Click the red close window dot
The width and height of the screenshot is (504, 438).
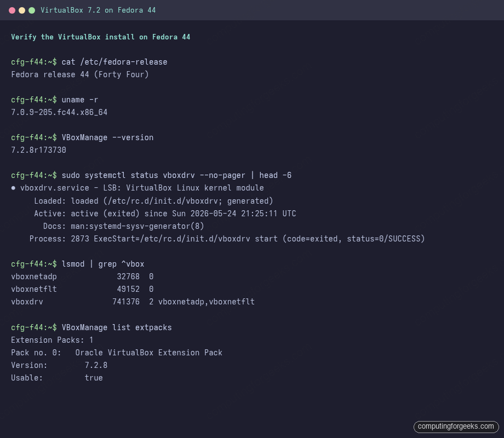12,10
